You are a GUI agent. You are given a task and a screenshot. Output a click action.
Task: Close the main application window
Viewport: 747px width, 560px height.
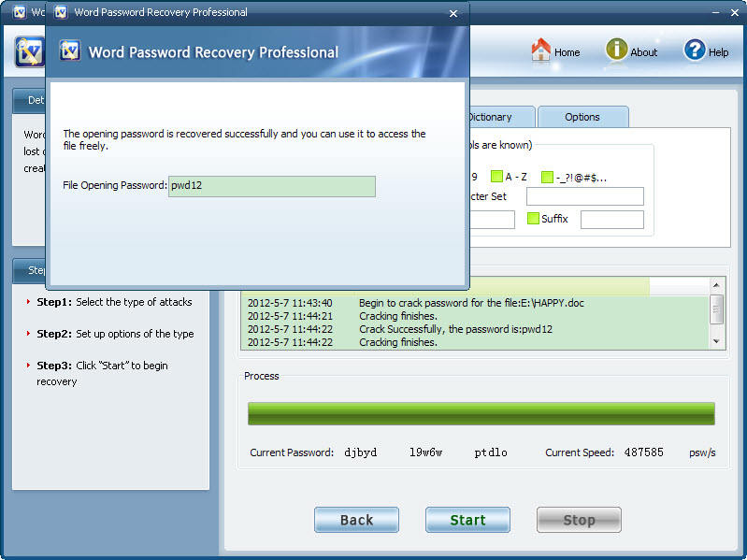(735, 13)
